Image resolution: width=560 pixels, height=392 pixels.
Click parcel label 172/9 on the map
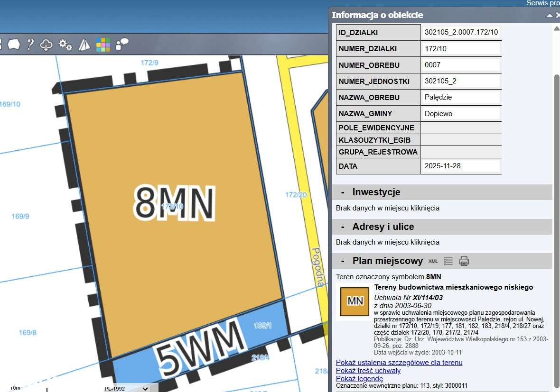[149, 63]
